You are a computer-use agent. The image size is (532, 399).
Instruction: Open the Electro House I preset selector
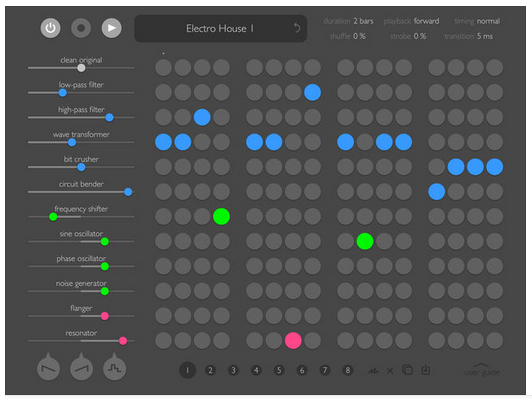(221, 28)
